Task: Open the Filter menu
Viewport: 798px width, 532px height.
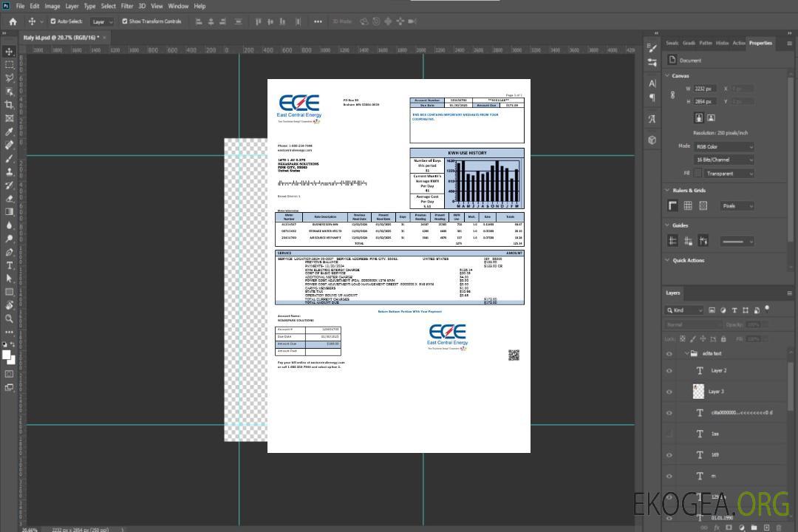Action: coord(127,6)
